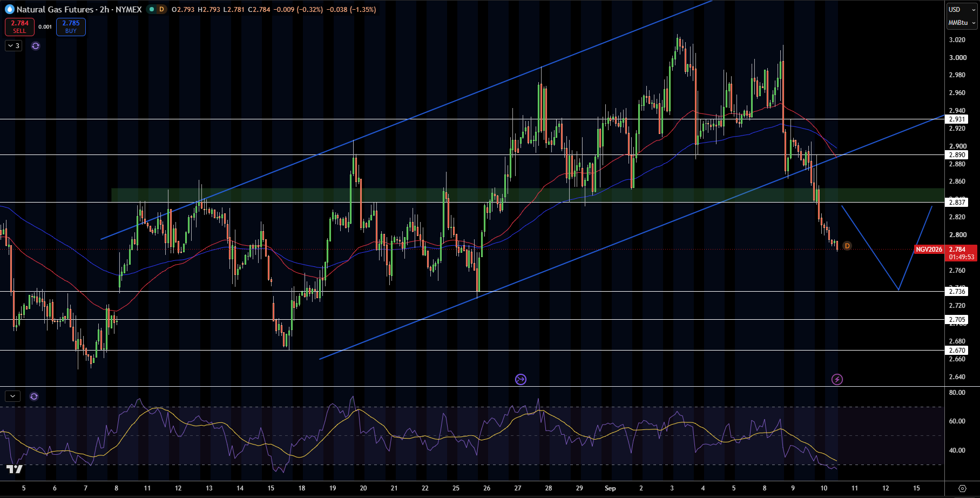The image size is (980, 498).
Task: Click the date 15 at right of time axis
Action: (916, 488)
